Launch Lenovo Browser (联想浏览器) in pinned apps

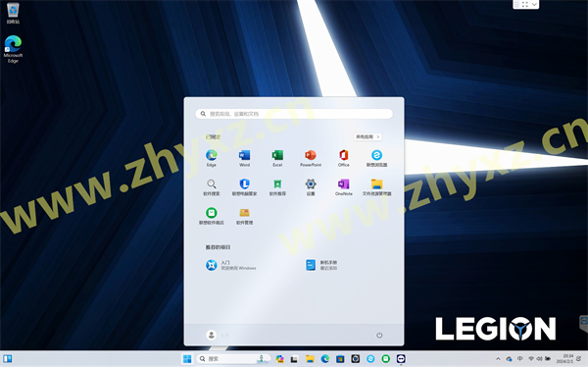[x=376, y=158]
